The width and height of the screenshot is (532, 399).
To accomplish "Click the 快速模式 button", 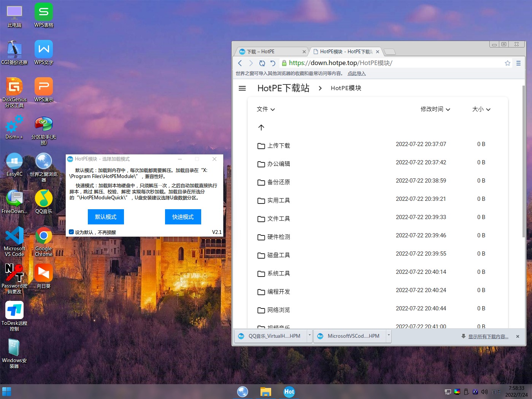I will pos(183,217).
